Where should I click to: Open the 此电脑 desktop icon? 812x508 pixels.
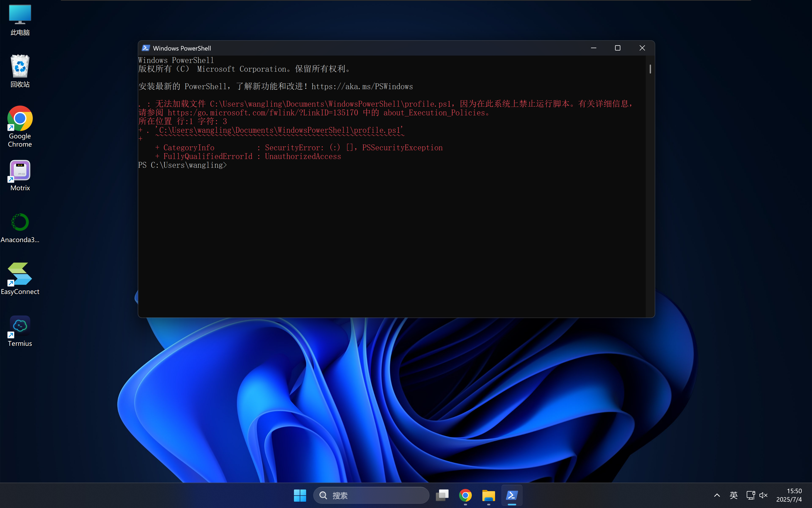pyautogui.click(x=20, y=20)
